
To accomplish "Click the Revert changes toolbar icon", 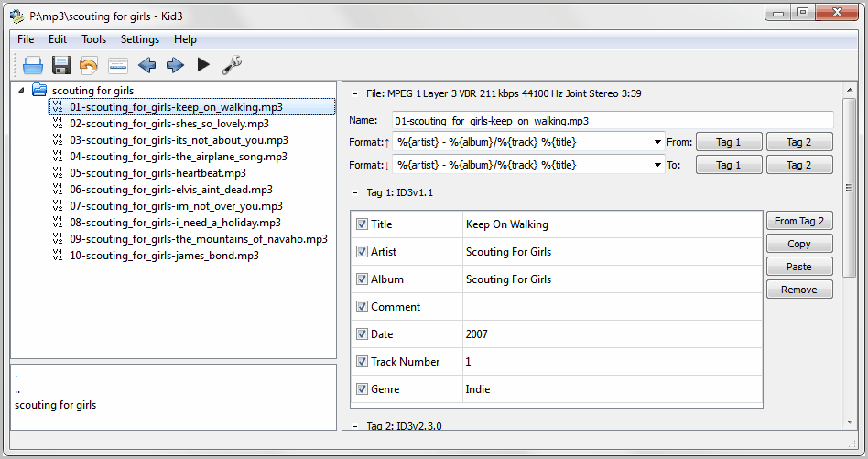I will click(89, 65).
